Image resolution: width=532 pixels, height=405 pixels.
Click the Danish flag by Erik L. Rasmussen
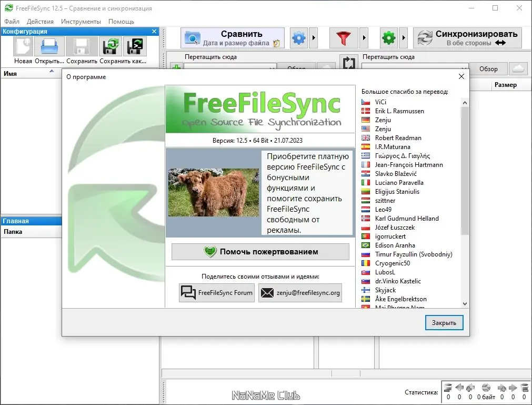(x=365, y=111)
